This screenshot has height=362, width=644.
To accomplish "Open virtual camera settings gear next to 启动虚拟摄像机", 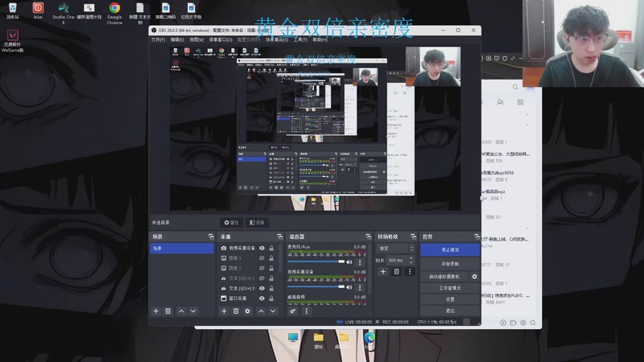I will [474, 277].
